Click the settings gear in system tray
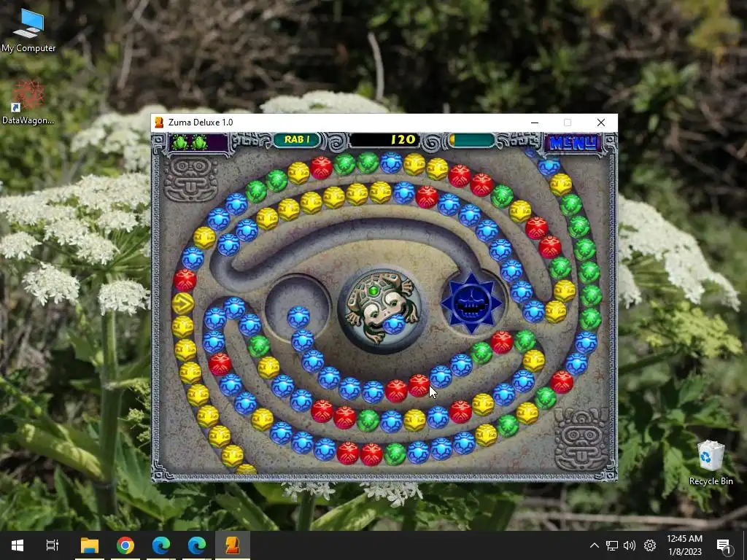Image resolution: width=747 pixels, height=560 pixels. [650, 545]
